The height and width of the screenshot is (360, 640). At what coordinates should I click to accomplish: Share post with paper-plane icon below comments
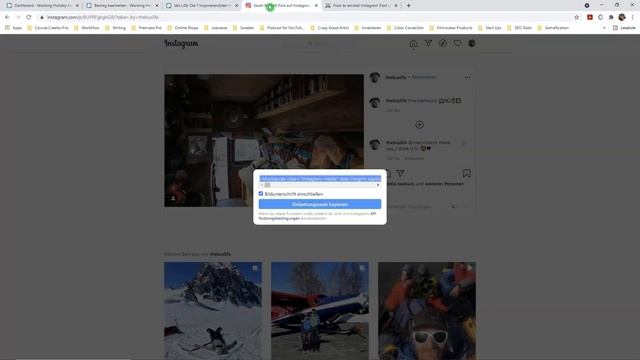(x=400, y=173)
